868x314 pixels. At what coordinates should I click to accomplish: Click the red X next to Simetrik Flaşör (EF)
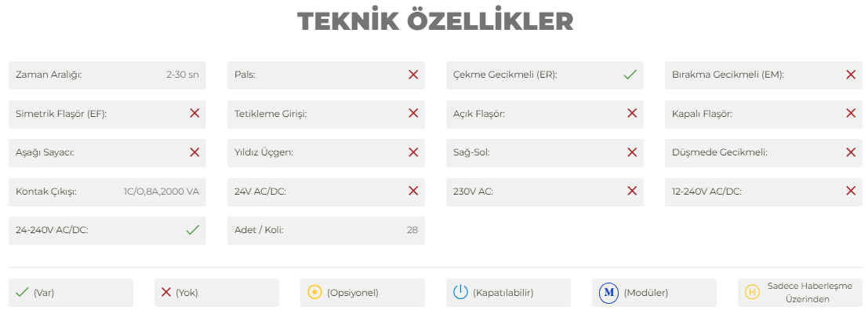click(x=194, y=114)
